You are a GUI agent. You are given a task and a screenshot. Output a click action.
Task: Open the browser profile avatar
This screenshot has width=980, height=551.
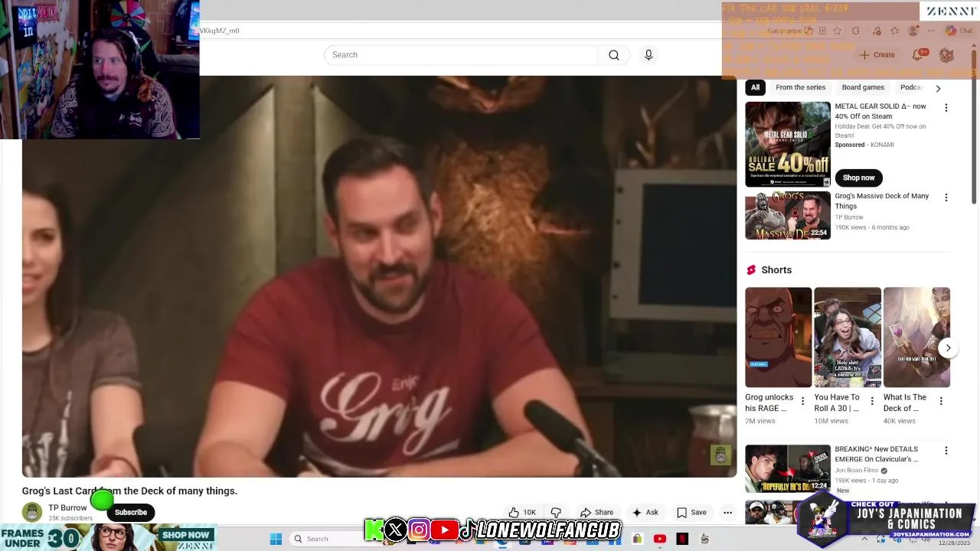tap(913, 31)
